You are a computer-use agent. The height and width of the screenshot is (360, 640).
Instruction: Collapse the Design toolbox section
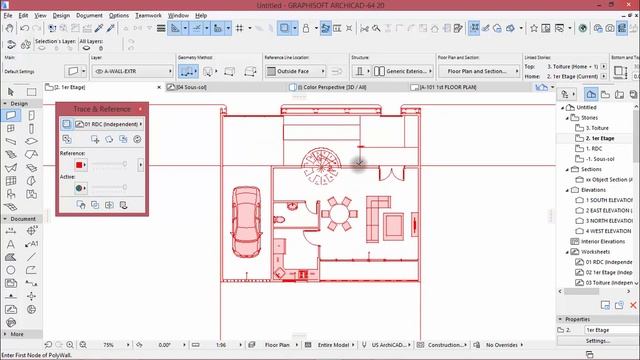(x=5, y=104)
